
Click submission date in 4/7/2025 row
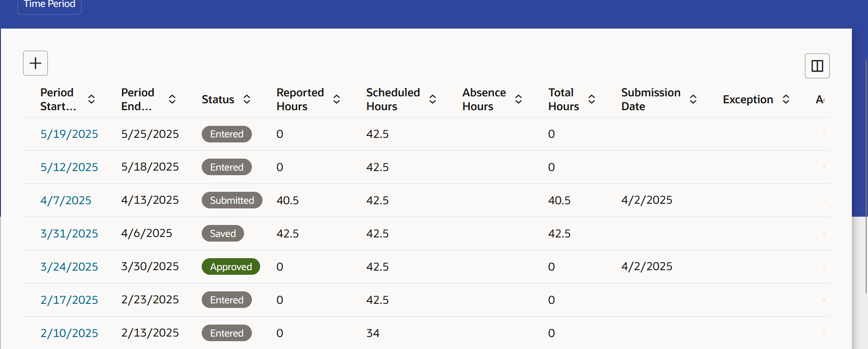tap(647, 200)
